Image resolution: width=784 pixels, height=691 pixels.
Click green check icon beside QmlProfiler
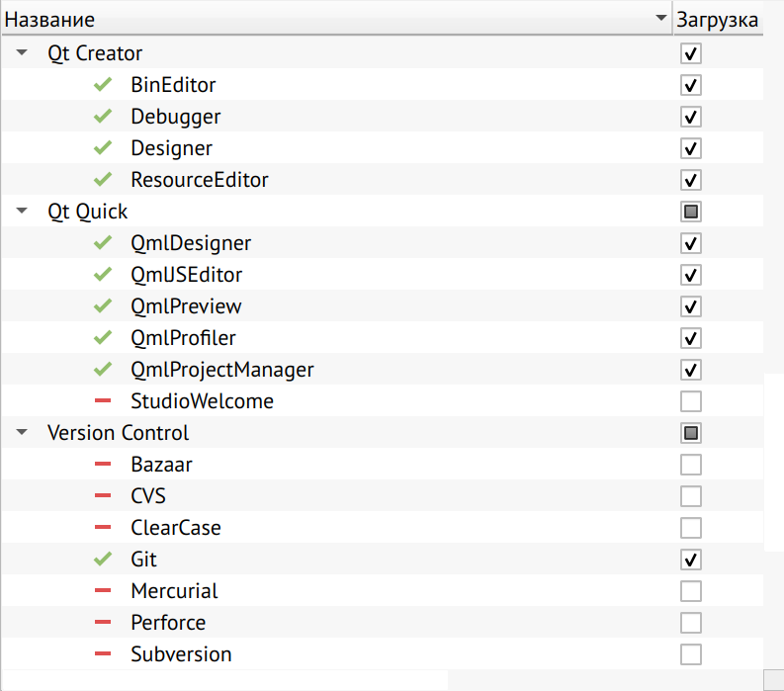[x=103, y=337]
